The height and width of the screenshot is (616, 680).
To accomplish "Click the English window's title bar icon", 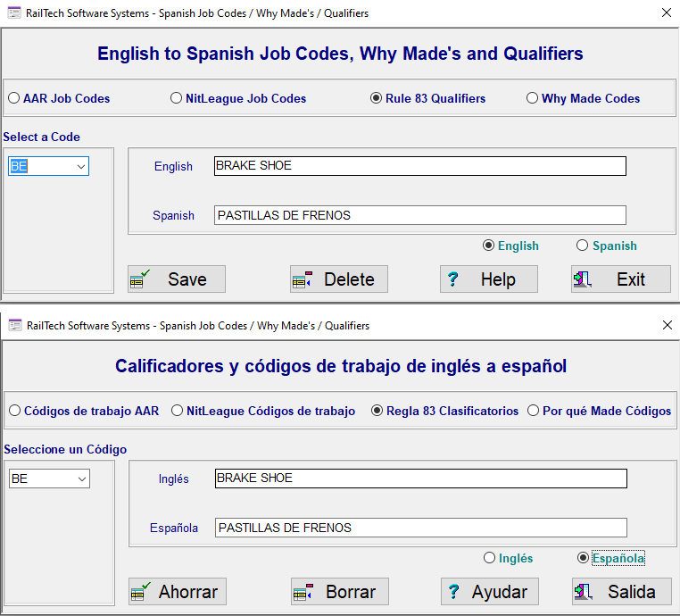I will point(14,13).
